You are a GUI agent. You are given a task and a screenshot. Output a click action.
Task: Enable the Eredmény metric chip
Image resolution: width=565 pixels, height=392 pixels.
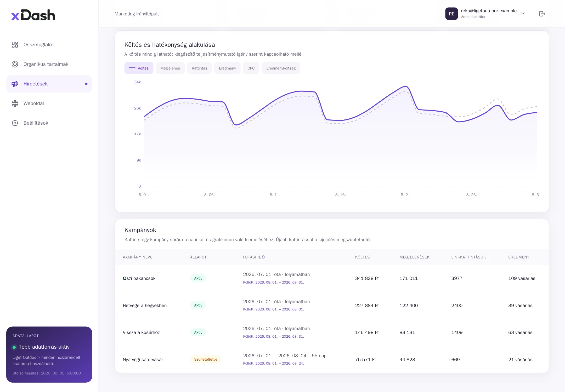(x=227, y=68)
